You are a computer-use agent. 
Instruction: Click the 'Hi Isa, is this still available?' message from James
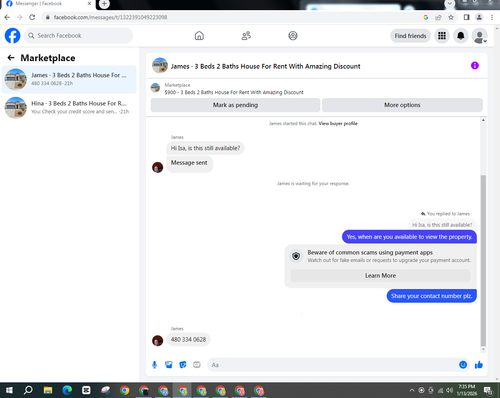click(x=205, y=148)
